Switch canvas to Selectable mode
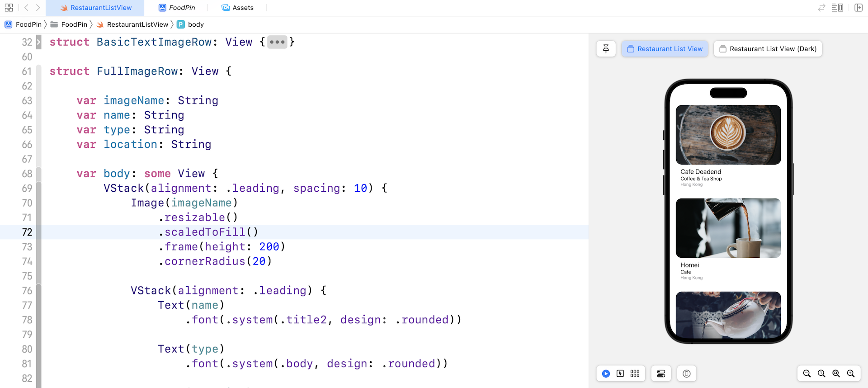Image resolution: width=868 pixels, height=388 pixels. pyautogui.click(x=620, y=374)
